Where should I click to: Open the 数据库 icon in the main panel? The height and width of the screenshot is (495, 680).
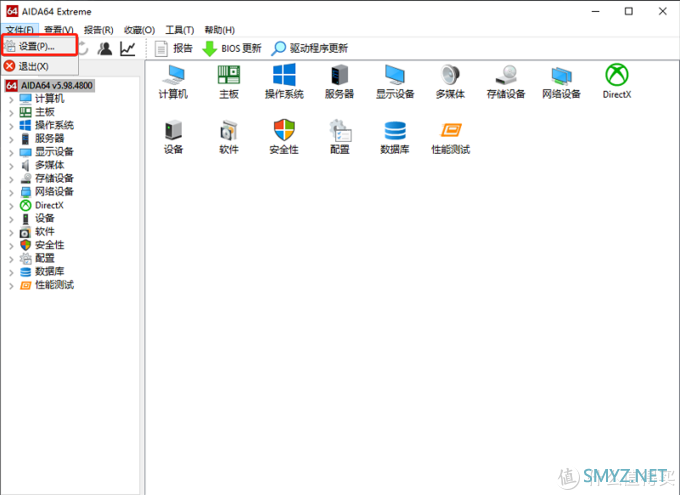395,137
